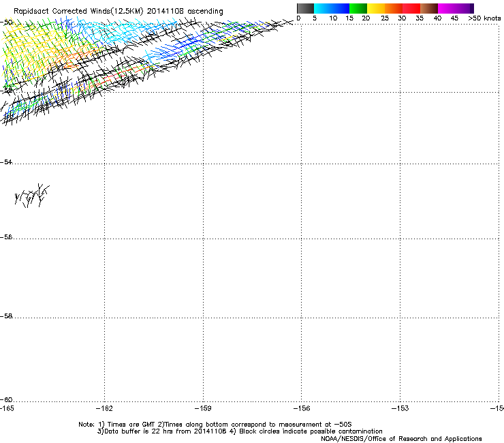Click the 'NOAA/NESDIS/Office of Research and Applications' credit
The width and height of the screenshot is (504, 443).
pos(401,439)
